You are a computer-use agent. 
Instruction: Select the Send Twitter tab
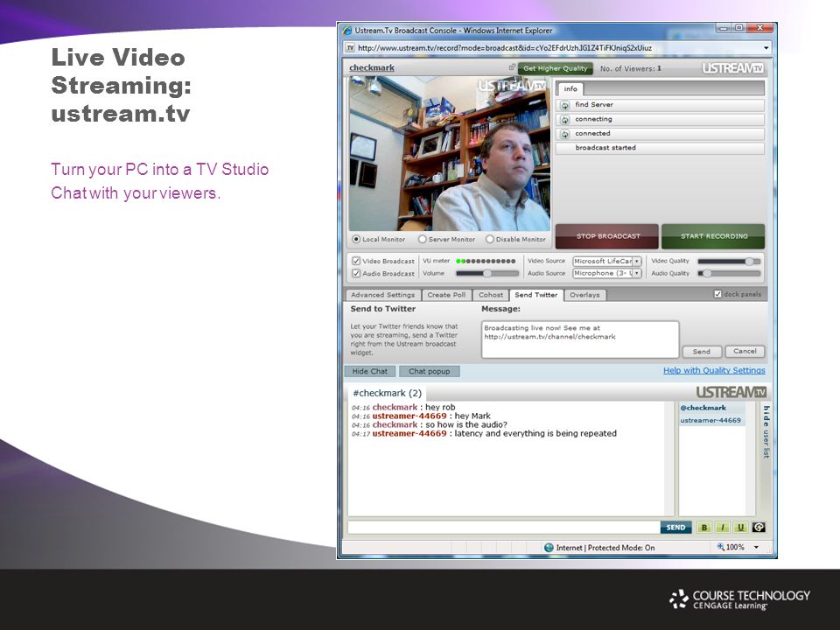(536, 295)
